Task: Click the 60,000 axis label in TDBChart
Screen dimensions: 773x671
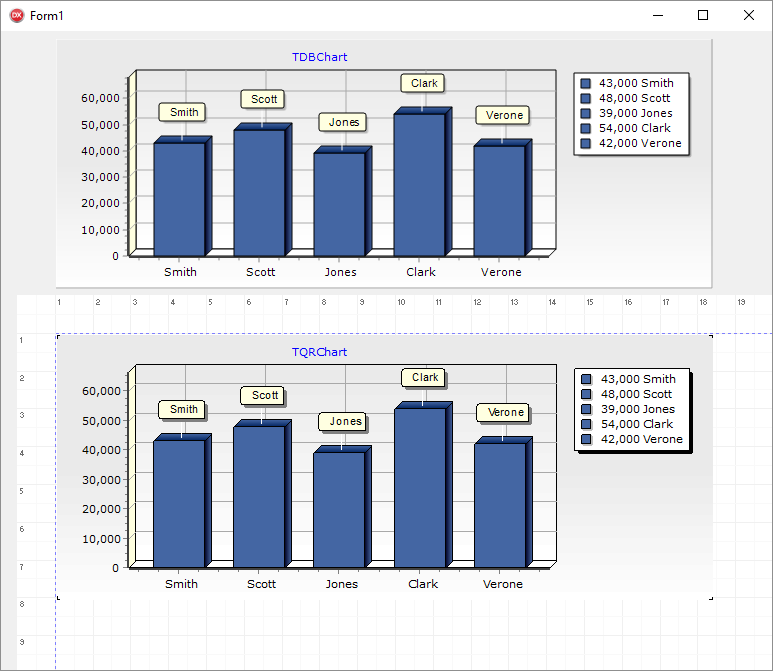Action: 101,98
